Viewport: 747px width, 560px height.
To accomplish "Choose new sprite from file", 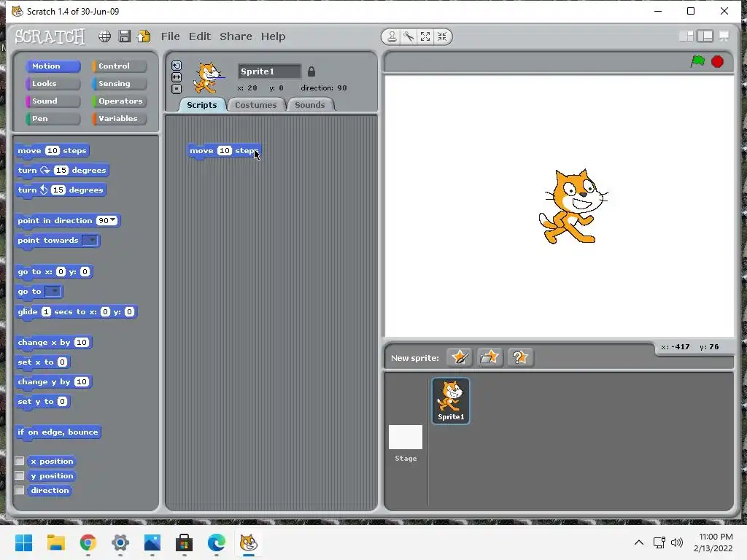I will [489, 357].
